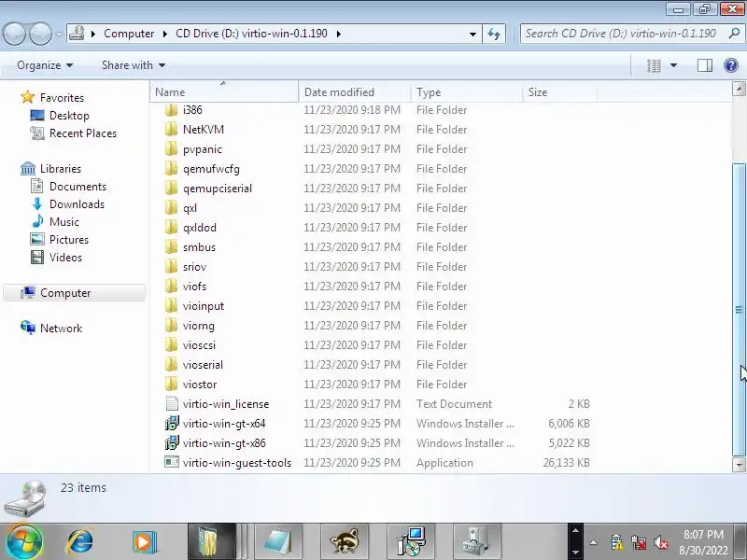Select the virtio-win_license text file icon
Screen dimensions: 747x560
[172, 404]
